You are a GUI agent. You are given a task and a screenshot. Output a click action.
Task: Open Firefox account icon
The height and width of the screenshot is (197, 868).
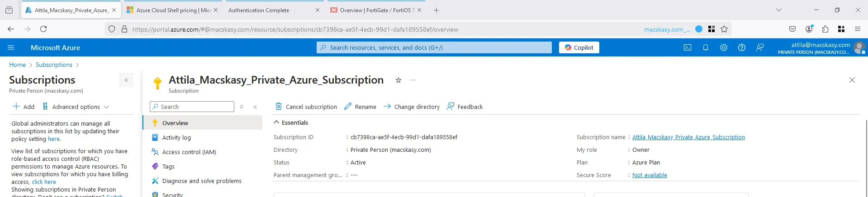[x=809, y=29]
